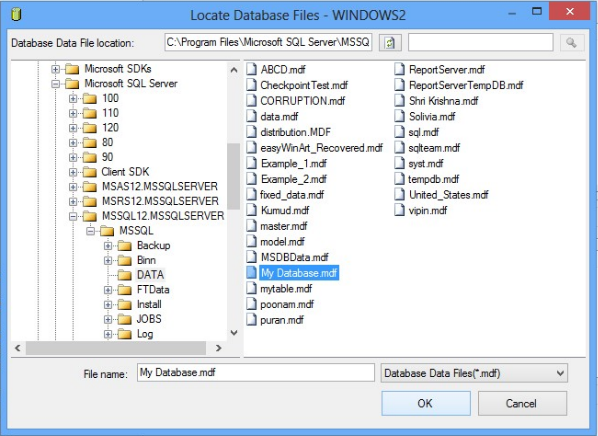The height and width of the screenshot is (436, 598).
Task: Select the United_States.mdf file
Action: tap(448, 195)
